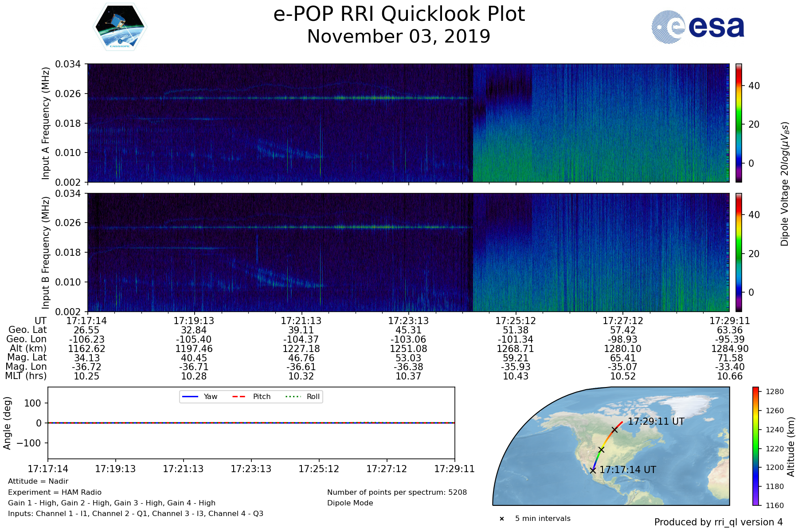Click the Input A dipole voltage colorbar
Viewport: 798px width, 532px height.
(739, 123)
